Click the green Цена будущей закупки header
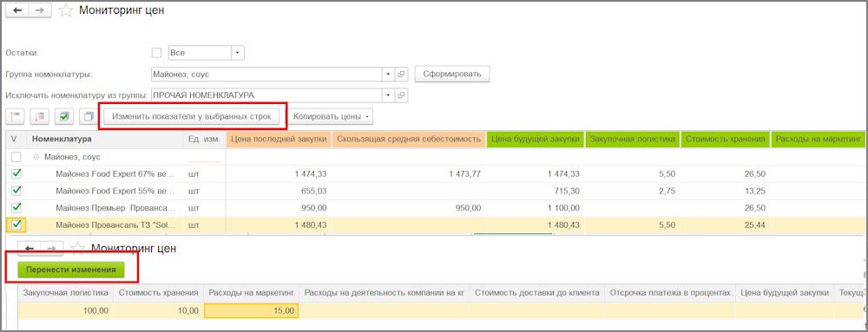Image resolution: width=868 pixels, height=332 pixels. point(536,140)
